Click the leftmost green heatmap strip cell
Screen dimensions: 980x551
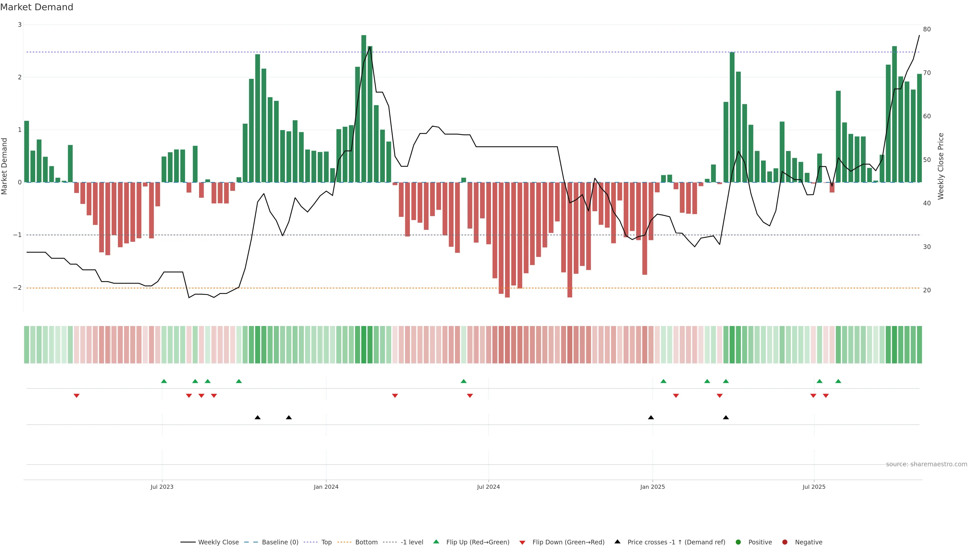pyautogui.click(x=27, y=345)
